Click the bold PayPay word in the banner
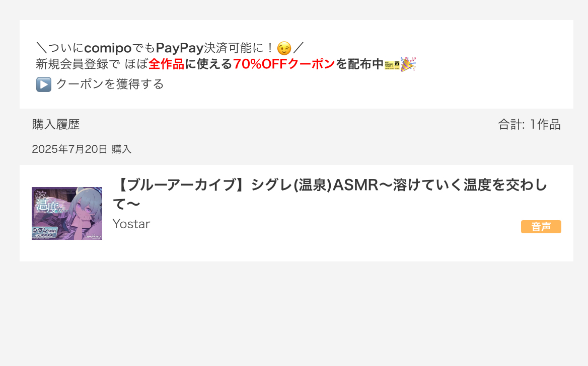Image resolution: width=588 pixels, height=366 pixels. [x=180, y=48]
